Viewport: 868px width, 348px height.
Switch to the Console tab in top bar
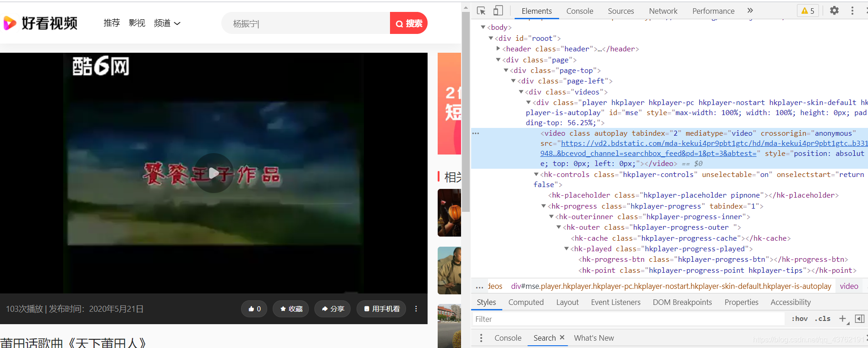pyautogui.click(x=580, y=11)
